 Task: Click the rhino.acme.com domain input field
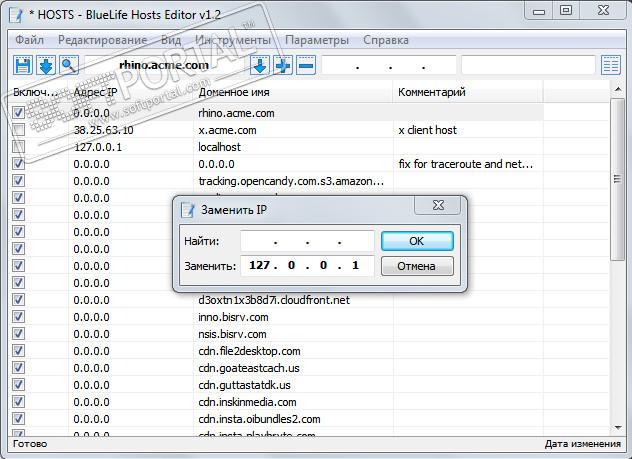tap(165, 65)
